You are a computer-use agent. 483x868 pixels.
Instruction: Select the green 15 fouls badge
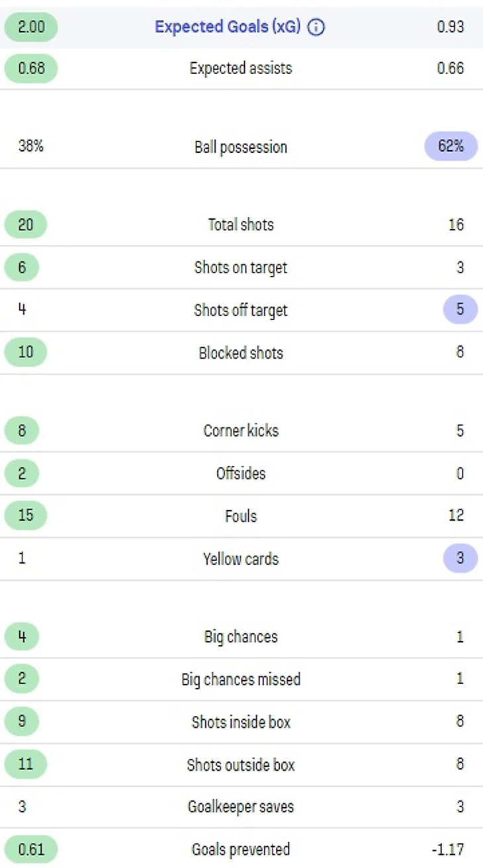coord(26,516)
